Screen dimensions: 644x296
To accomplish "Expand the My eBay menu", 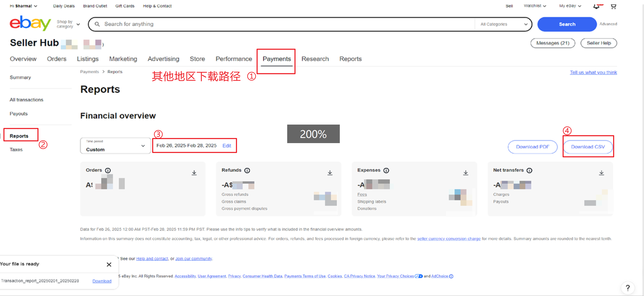I will click(x=570, y=6).
